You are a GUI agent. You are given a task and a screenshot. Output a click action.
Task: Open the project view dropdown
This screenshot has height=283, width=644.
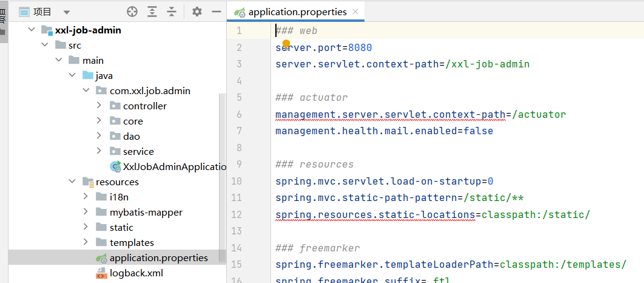pos(67,12)
